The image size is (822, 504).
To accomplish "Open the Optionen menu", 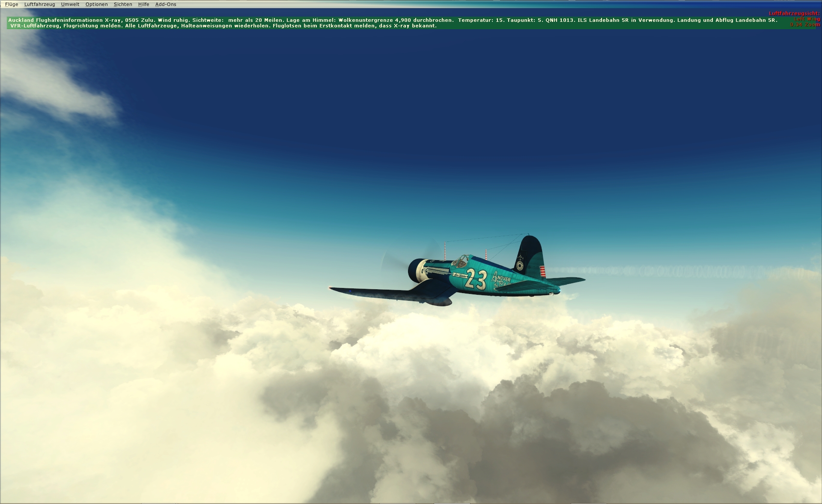I will pyautogui.click(x=96, y=4).
